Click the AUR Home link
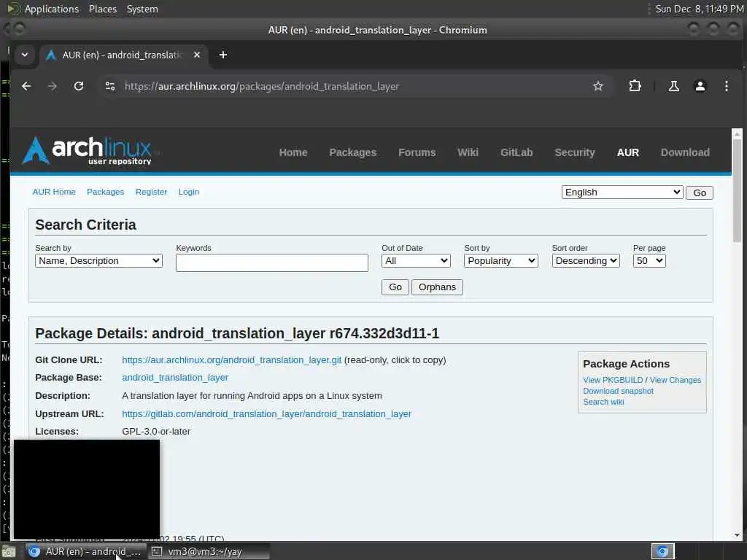Image resolution: width=747 pixels, height=560 pixels. 54,192
